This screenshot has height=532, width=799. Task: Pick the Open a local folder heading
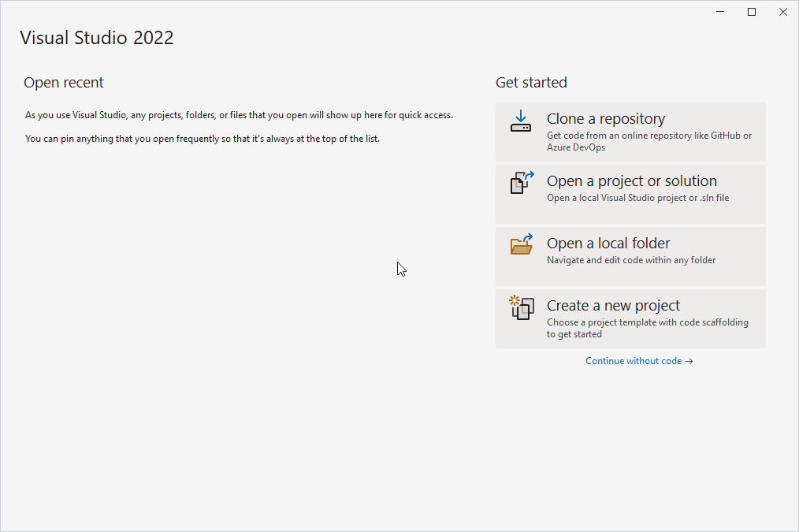point(608,243)
